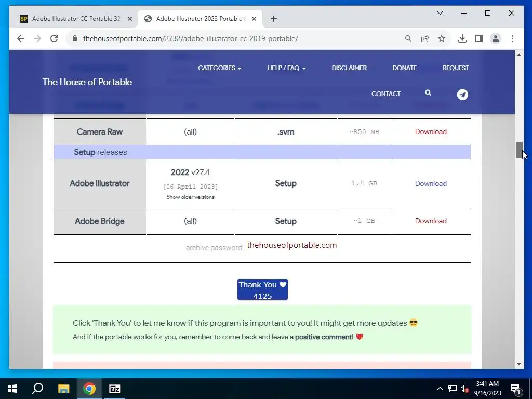Expand the HELP / FAQ menu
This screenshot has height=399, width=532.
[x=286, y=68]
